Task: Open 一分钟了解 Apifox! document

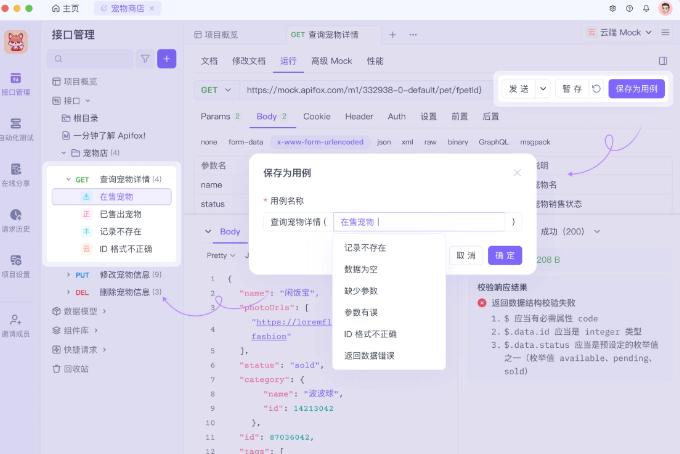Action: point(104,136)
